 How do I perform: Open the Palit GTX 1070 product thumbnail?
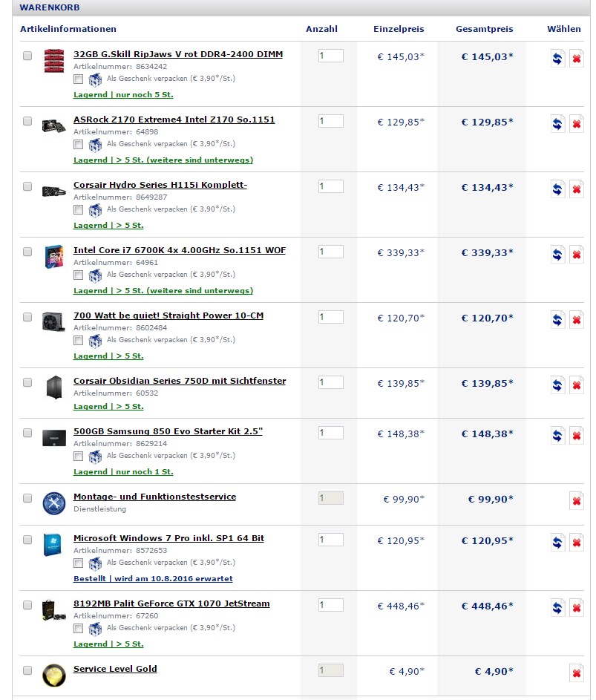tap(53, 611)
